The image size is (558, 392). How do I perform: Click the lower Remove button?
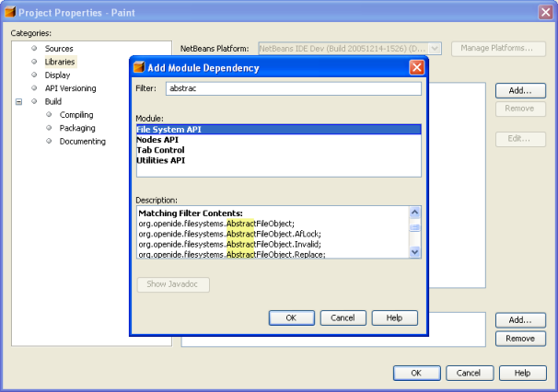(x=520, y=339)
